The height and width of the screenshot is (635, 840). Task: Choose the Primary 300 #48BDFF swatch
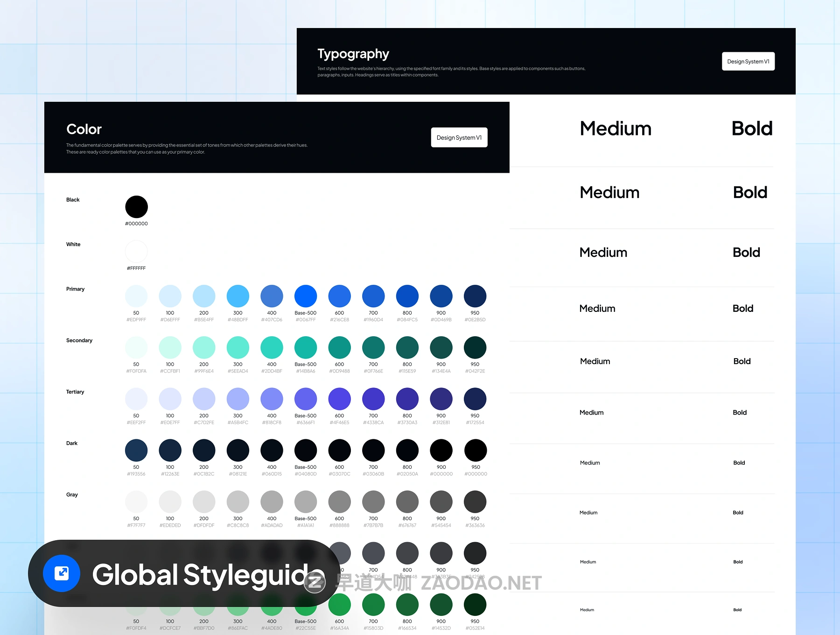click(x=238, y=296)
